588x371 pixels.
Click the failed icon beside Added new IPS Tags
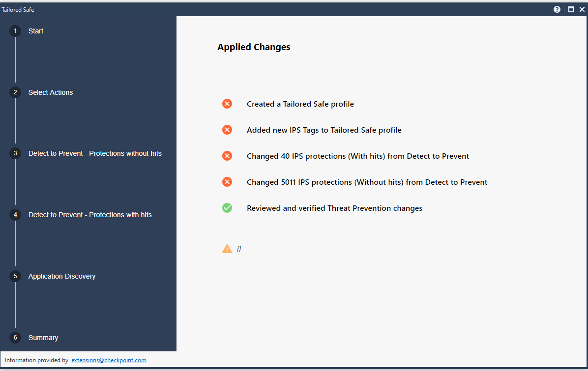coord(227,130)
